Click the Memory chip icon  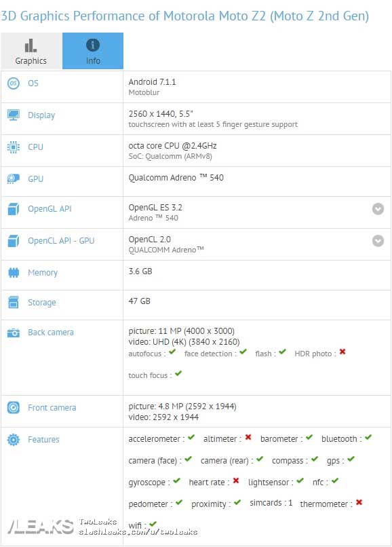coord(14,272)
